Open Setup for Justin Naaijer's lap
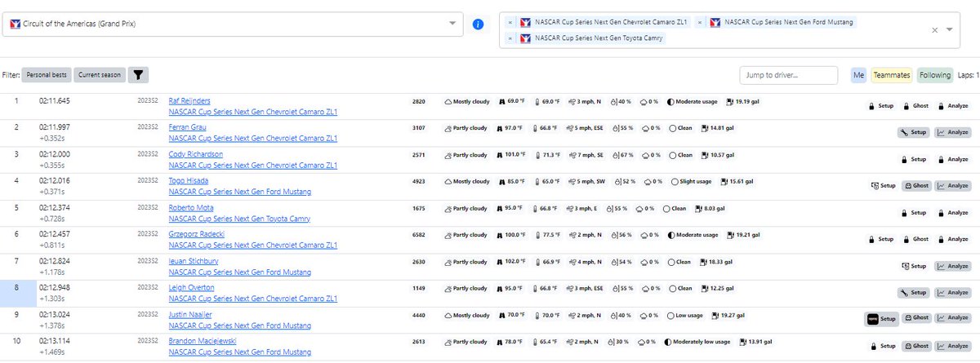 881,318
